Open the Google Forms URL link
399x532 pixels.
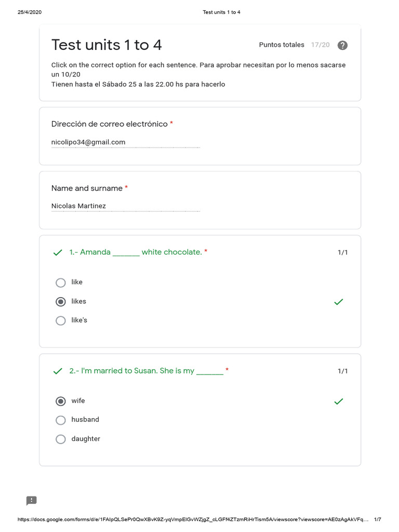coord(193,520)
